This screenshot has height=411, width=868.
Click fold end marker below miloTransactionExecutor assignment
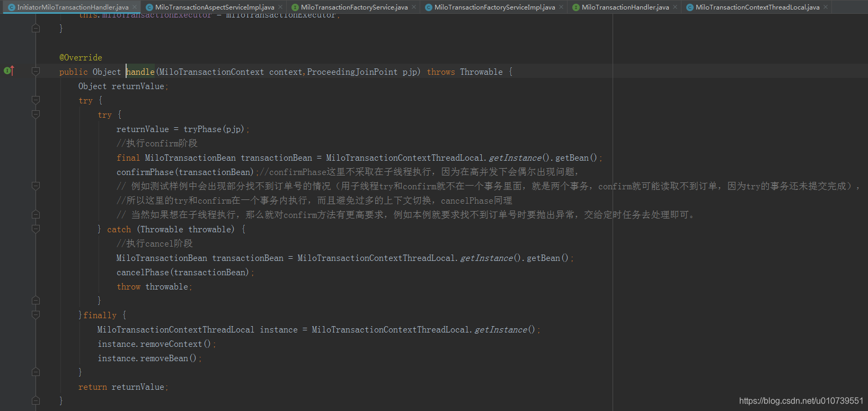coord(36,28)
